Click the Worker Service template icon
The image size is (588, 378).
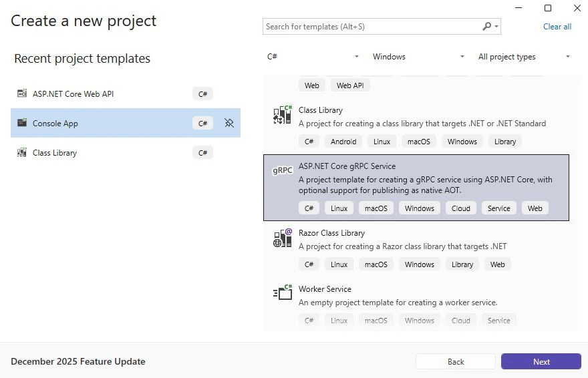283,293
